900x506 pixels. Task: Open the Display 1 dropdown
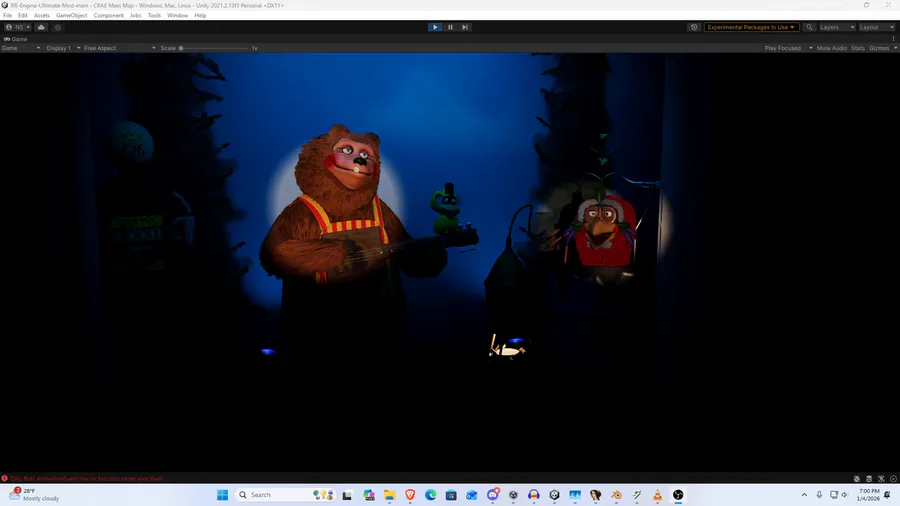tap(63, 48)
